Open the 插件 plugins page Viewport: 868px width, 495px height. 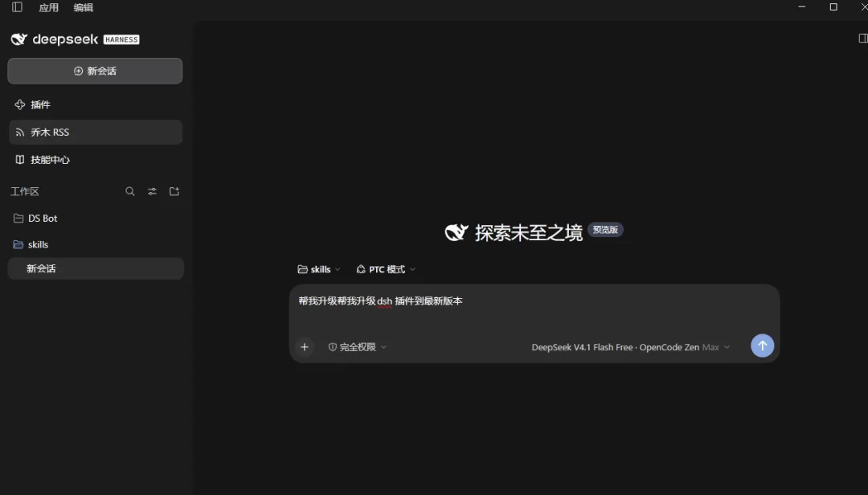coord(95,104)
